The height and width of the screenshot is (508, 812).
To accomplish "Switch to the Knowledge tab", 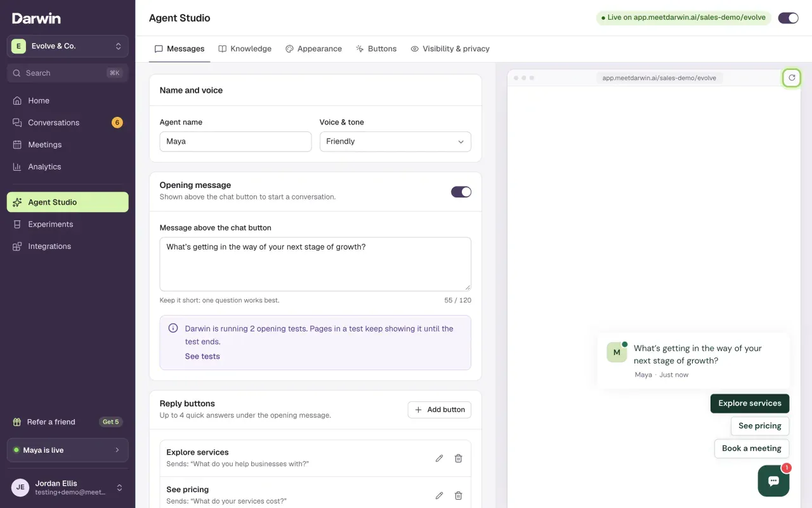I will (245, 49).
